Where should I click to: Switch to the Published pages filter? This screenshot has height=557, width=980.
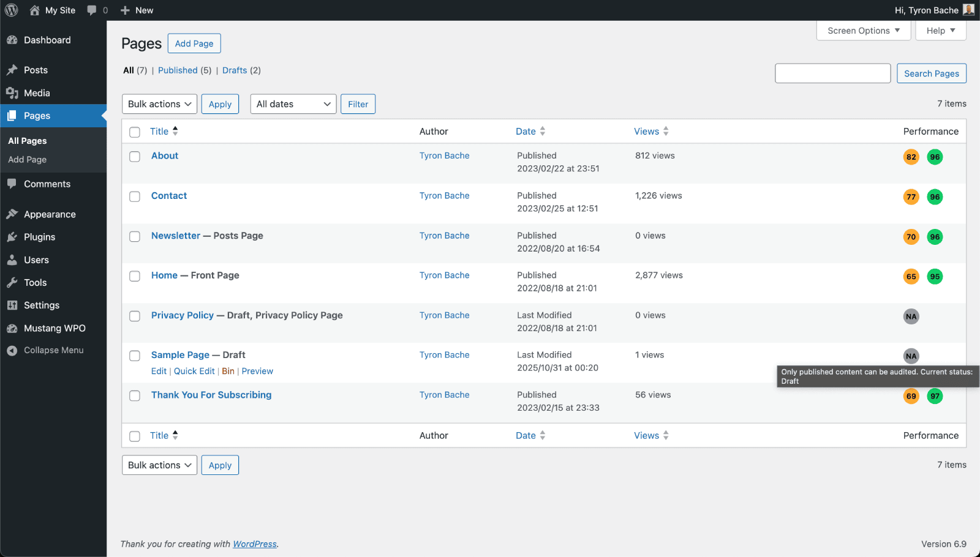coord(178,70)
